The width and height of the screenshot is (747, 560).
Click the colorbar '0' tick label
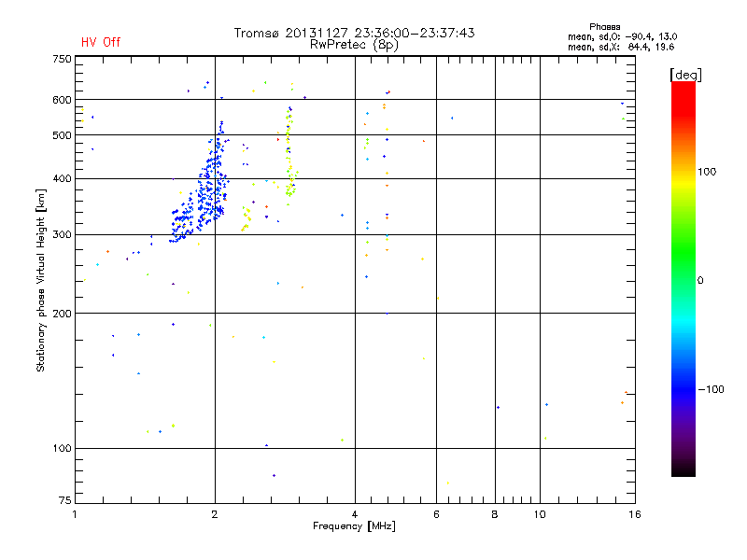click(x=700, y=281)
